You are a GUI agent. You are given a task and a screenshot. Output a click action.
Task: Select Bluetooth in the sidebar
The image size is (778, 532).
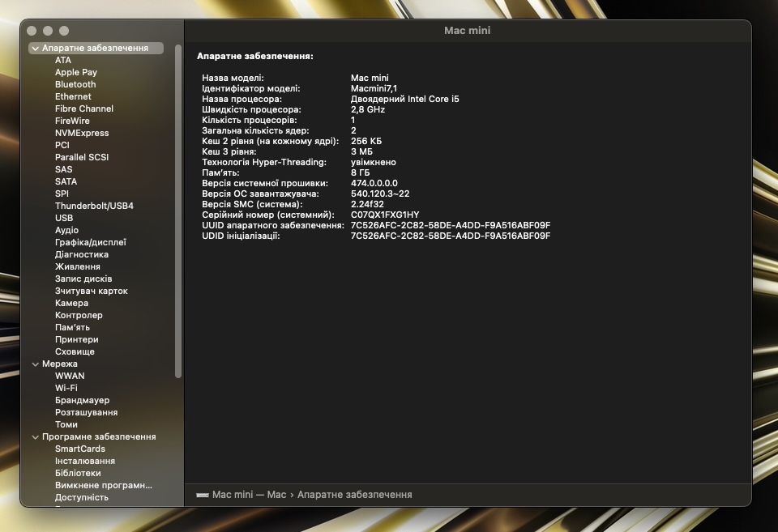pos(75,84)
